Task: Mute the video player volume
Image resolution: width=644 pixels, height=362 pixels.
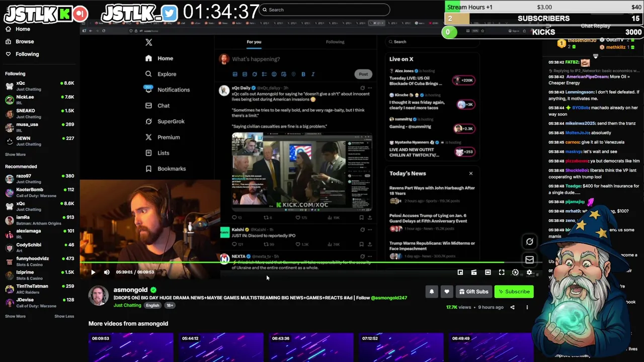Action: tap(107, 273)
